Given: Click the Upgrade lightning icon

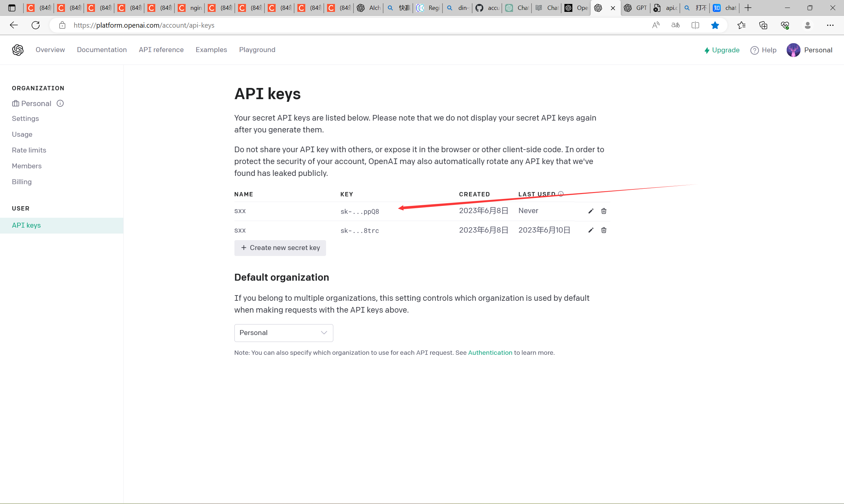Looking at the screenshot, I should click(x=707, y=50).
